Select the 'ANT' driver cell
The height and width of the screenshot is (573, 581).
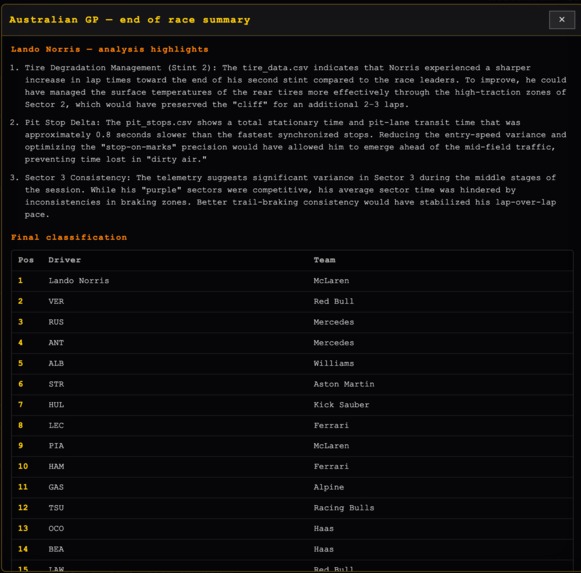[x=56, y=343]
